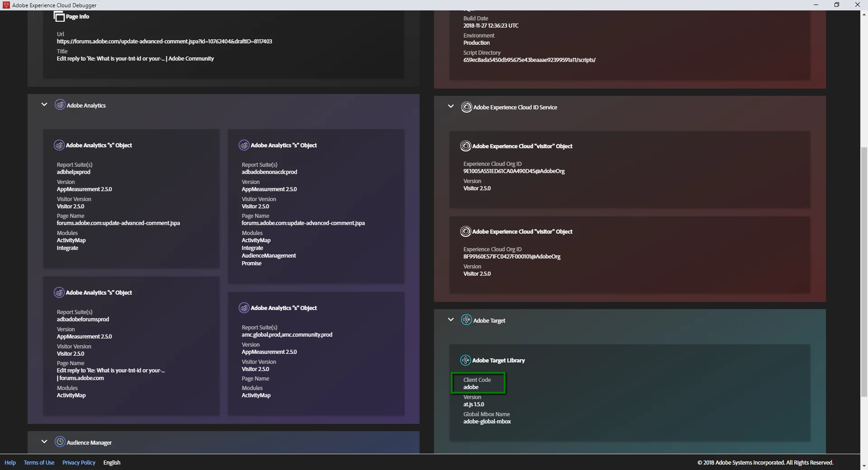Click the amc.global.prod card Analytics icon
Screen dimensions: 868x470
244,308
